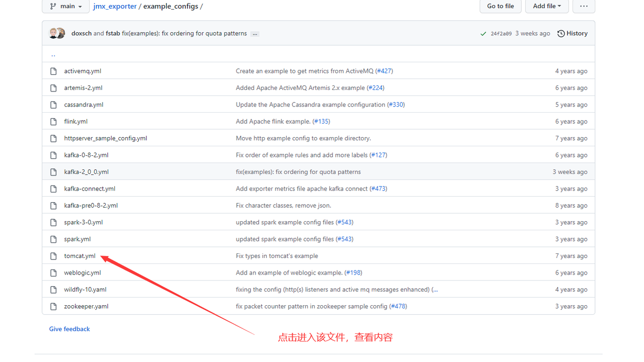Click file icon next to zookeeper.yaml
This screenshot has height=362, width=644.
point(53,306)
